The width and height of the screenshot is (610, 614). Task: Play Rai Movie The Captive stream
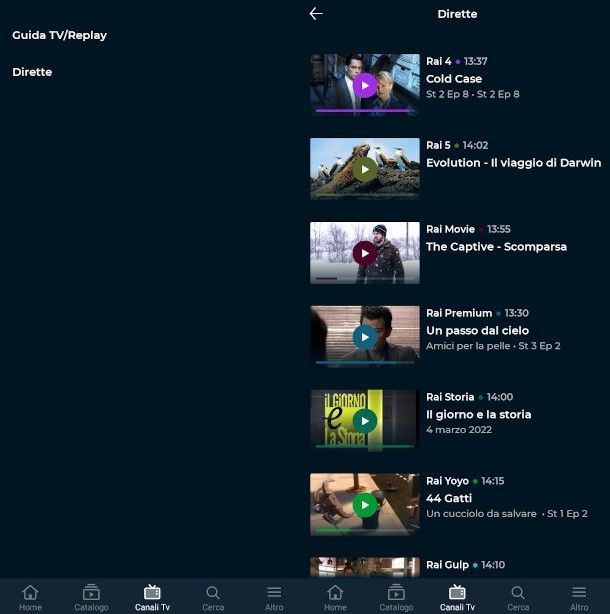click(365, 253)
